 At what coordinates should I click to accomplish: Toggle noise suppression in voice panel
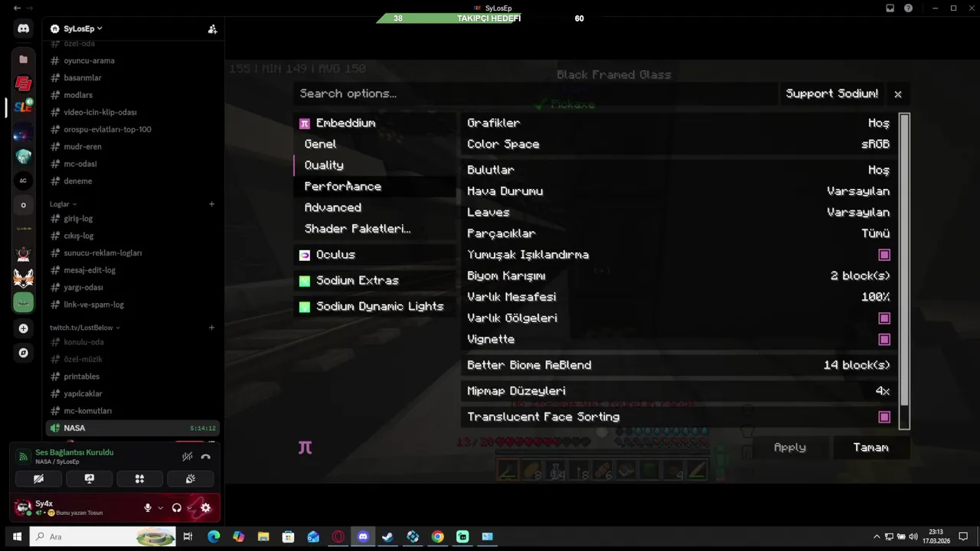[187, 456]
